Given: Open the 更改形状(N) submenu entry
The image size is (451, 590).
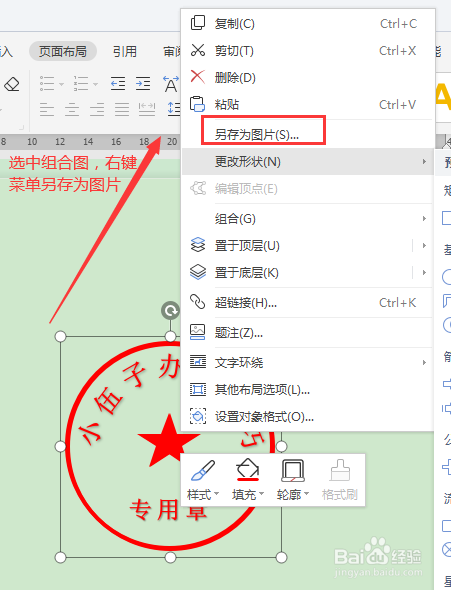Looking at the screenshot, I should click(x=308, y=161).
